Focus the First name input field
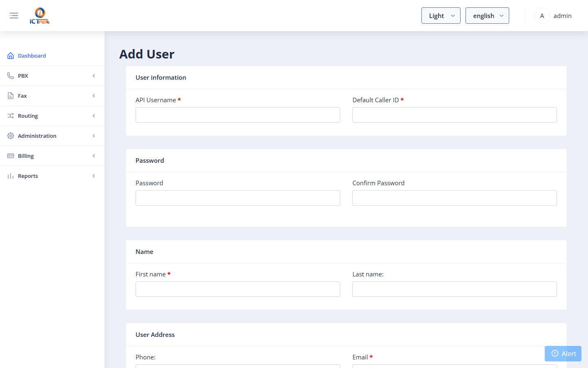The width and height of the screenshot is (588, 368). [x=238, y=289]
